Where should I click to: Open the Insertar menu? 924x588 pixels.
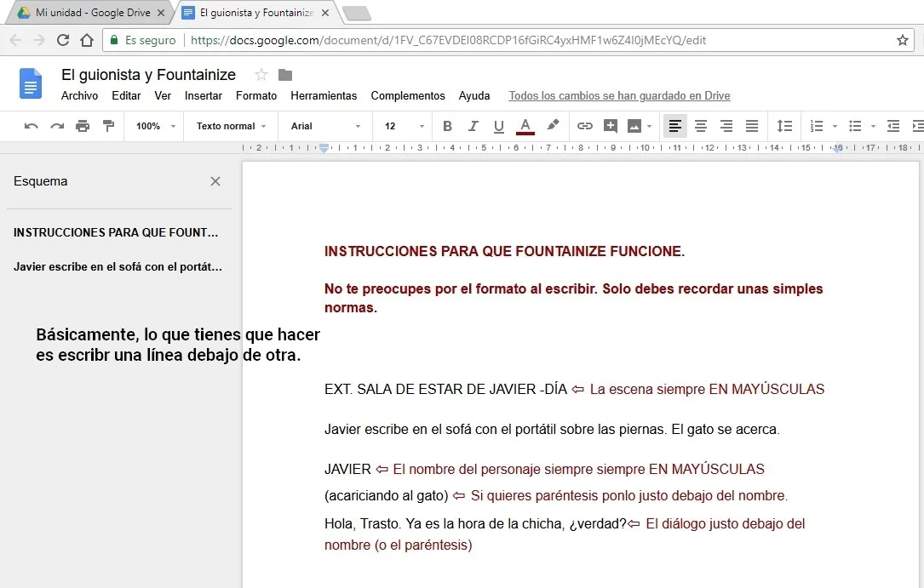[204, 95]
